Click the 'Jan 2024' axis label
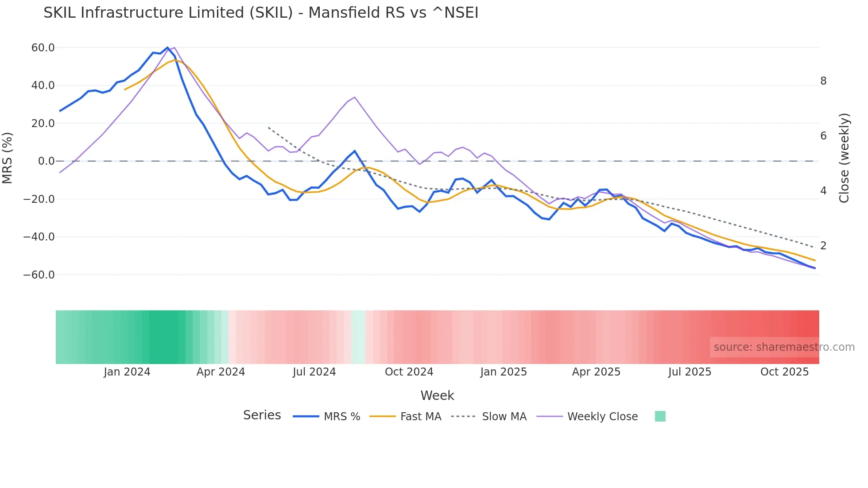 click(127, 372)
